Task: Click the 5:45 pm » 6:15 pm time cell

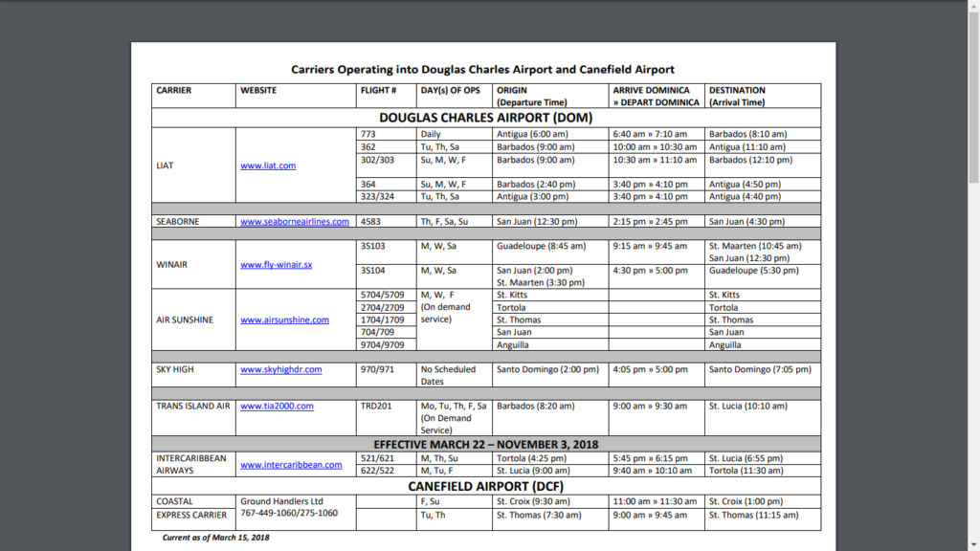Action: [657, 458]
